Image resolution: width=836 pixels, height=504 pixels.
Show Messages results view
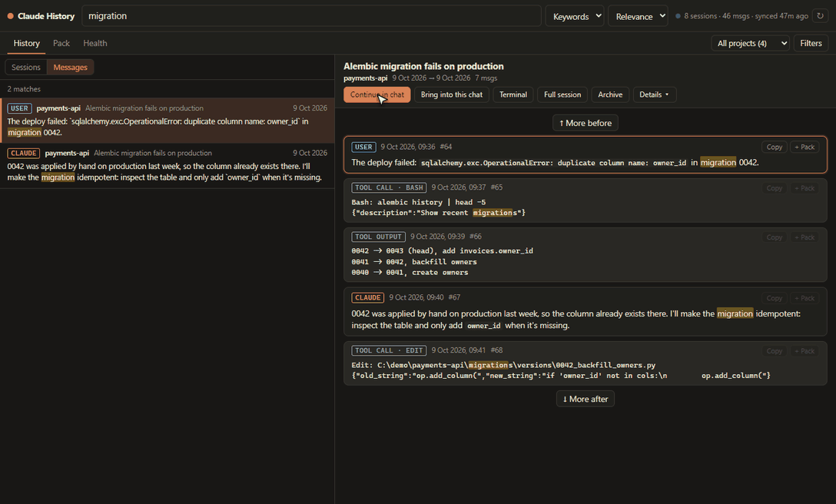[x=71, y=67]
